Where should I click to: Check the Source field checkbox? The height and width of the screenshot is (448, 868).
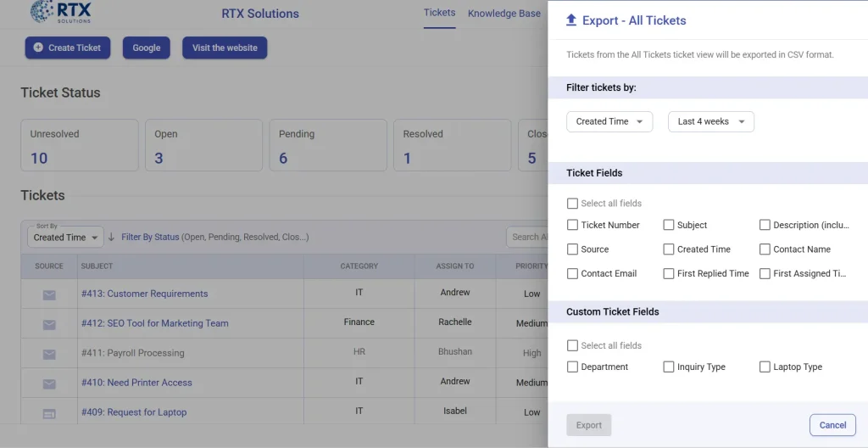572,249
